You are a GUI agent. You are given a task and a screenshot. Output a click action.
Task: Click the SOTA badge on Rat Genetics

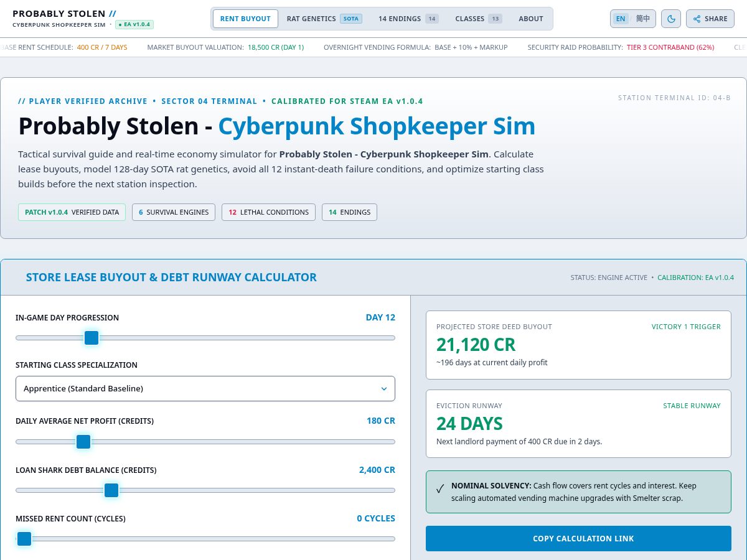[x=351, y=19]
